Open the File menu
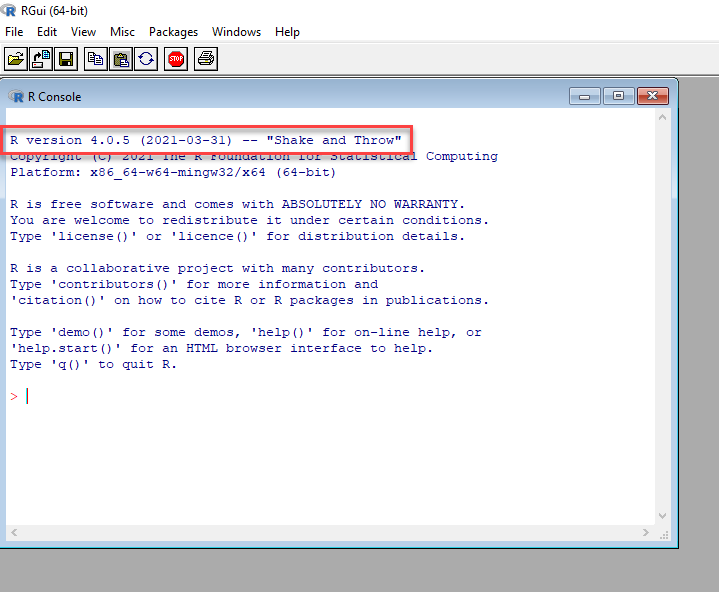Screen dimensions: 719x592 pyautogui.click(x=14, y=32)
